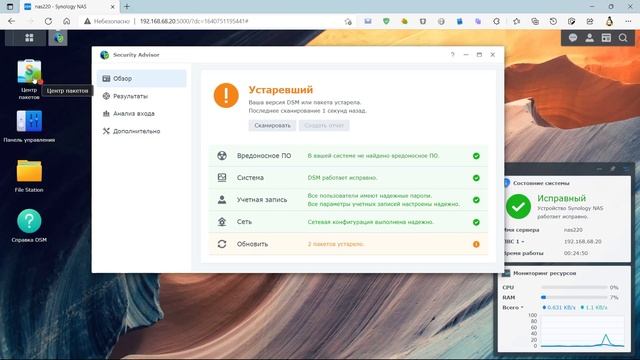Screen dimensions: 640x360
Task: Open the Сеть result row
Action: (348, 222)
